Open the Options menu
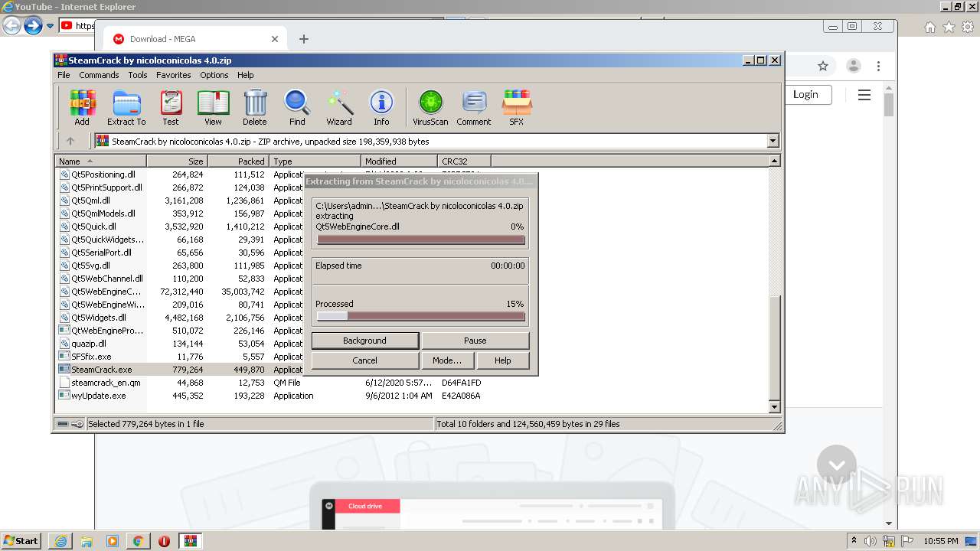The image size is (980, 551). [x=214, y=75]
